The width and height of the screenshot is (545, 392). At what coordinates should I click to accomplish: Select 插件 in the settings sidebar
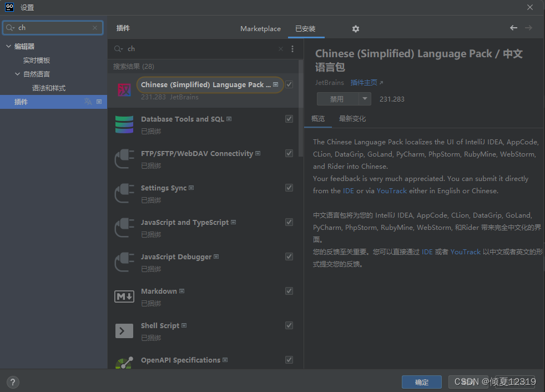click(53, 102)
